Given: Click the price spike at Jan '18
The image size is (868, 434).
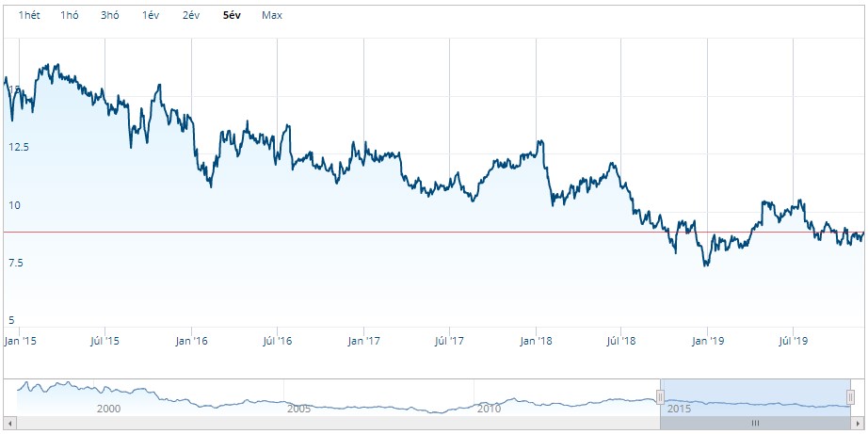Looking at the screenshot, I should click(540, 141).
